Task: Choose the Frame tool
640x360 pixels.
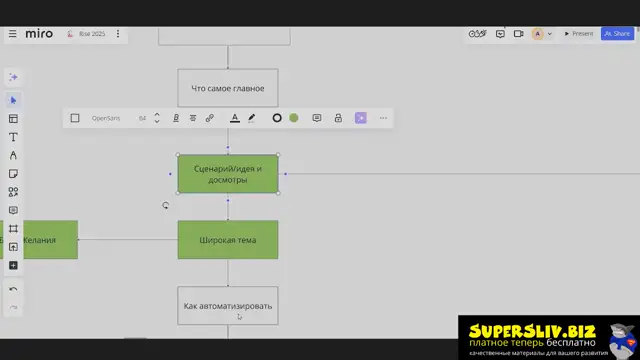Action: (13, 229)
